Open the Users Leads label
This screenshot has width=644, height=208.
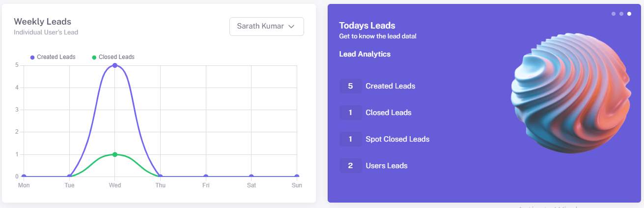click(x=387, y=166)
